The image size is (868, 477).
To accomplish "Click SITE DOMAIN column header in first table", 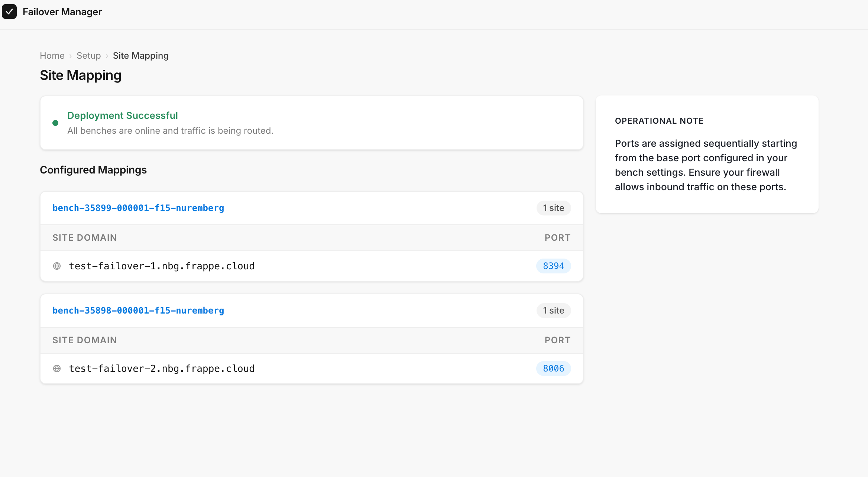I will [84, 238].
